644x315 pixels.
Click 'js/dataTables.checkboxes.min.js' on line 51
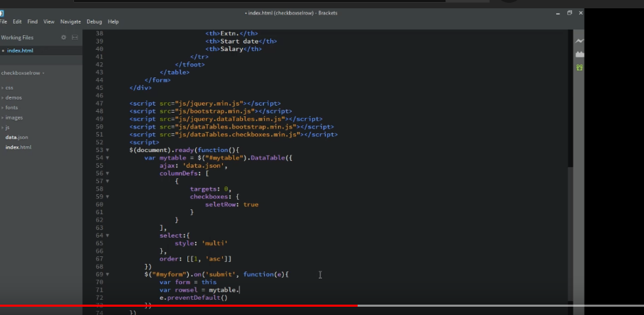coord(237,135)
